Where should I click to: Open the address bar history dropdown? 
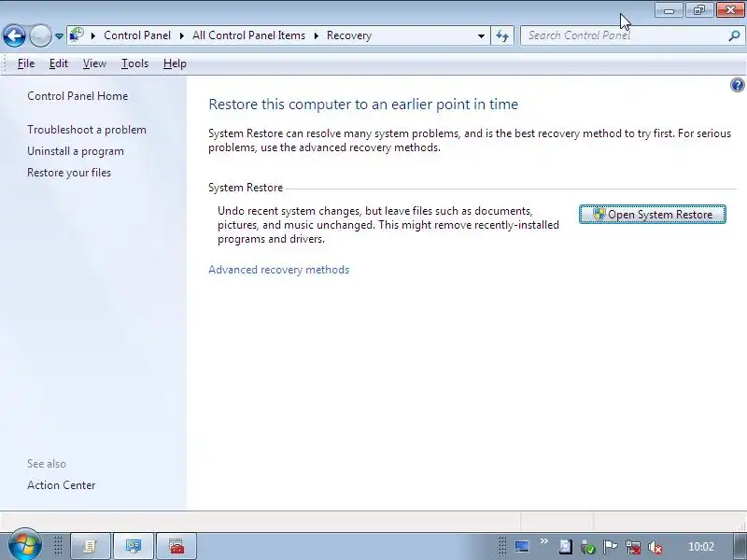(481, 35)
